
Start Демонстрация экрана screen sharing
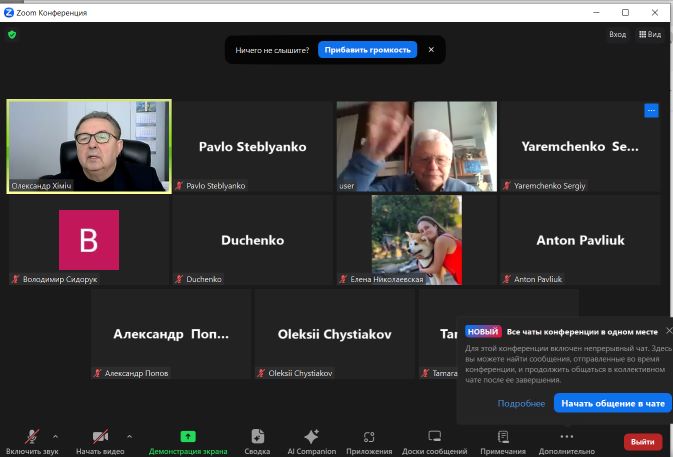click(187, 437)
